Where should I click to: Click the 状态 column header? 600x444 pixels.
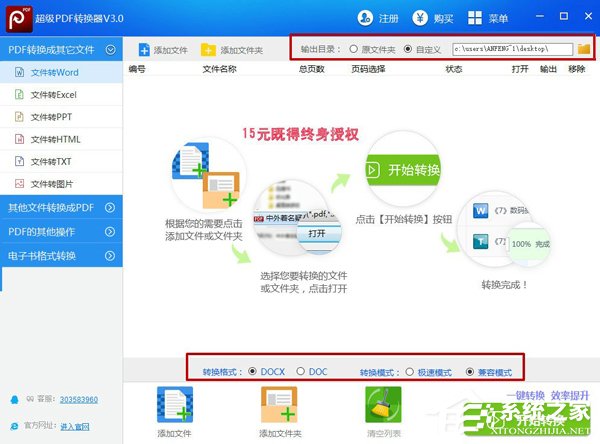coord(454,69)
